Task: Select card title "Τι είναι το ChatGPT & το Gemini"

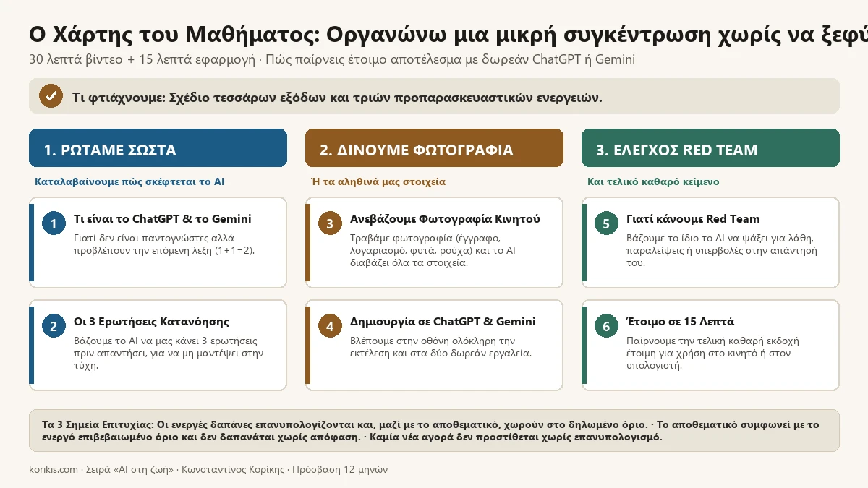Action: [x=163, y=218]
